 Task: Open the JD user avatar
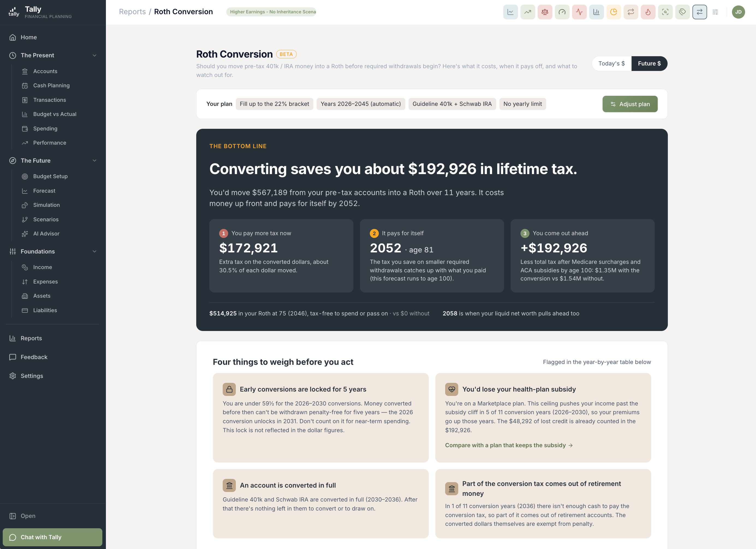738,12
